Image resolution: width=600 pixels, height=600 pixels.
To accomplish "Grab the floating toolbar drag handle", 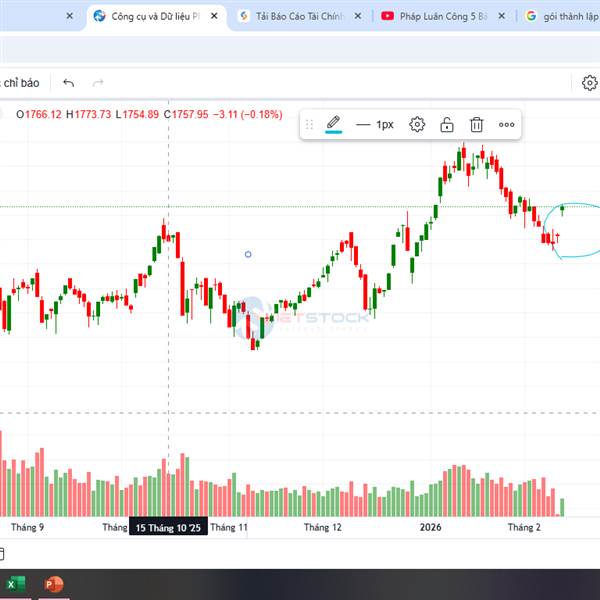I will point(309,125).
